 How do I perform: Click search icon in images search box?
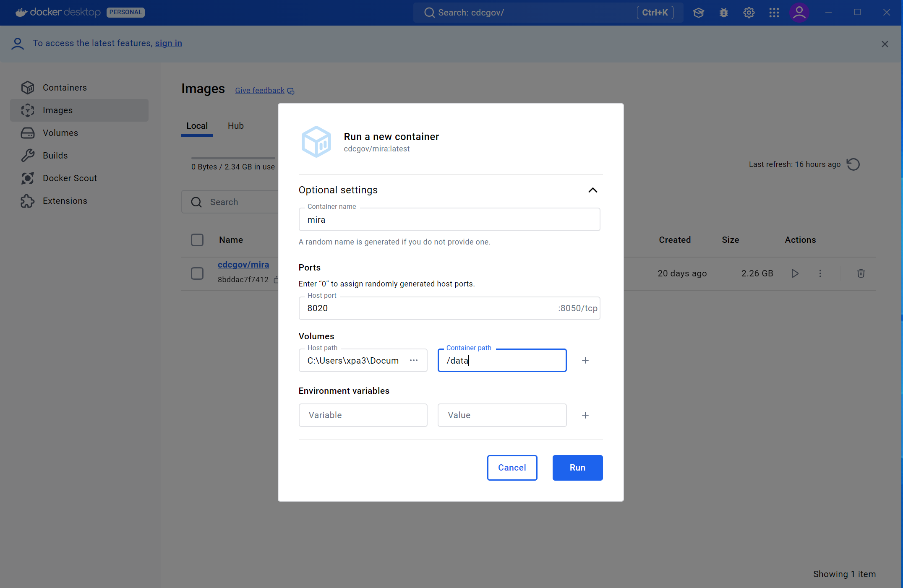(x=196, y=202)
